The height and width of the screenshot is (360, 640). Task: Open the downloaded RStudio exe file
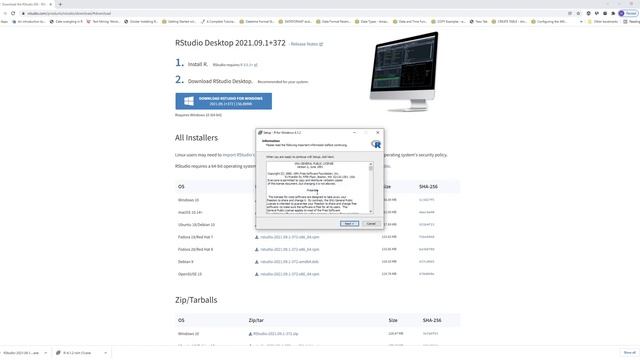20,353
